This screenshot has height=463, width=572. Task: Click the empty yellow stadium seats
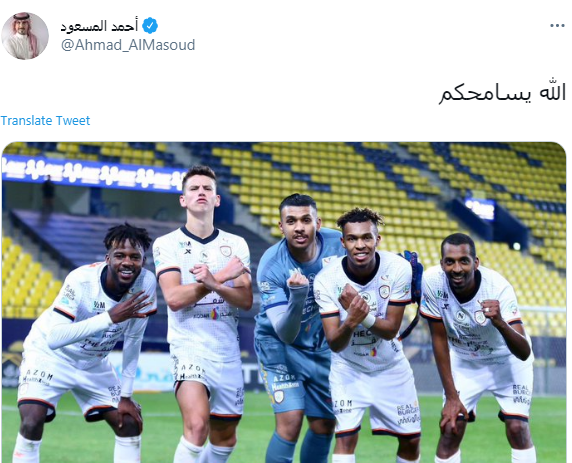[383, 175]
